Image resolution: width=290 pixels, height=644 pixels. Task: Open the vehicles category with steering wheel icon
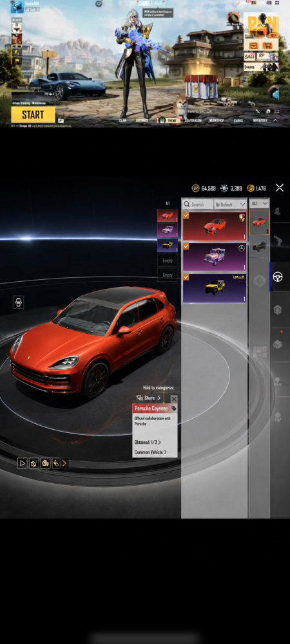click(278, 277)
